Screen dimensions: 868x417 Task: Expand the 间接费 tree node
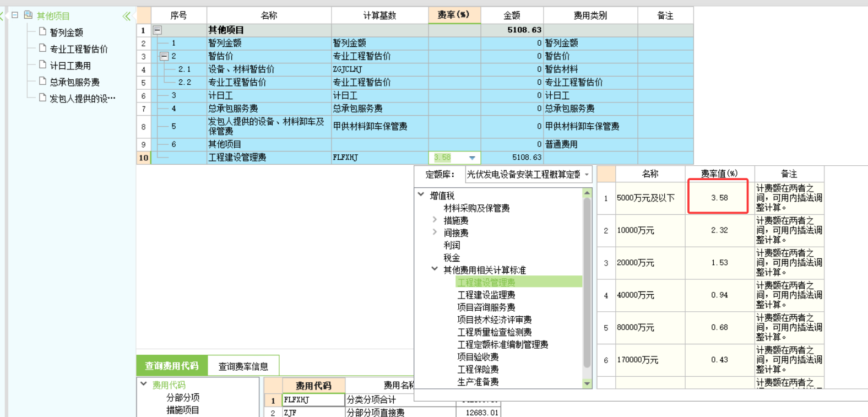click(435, 232)
